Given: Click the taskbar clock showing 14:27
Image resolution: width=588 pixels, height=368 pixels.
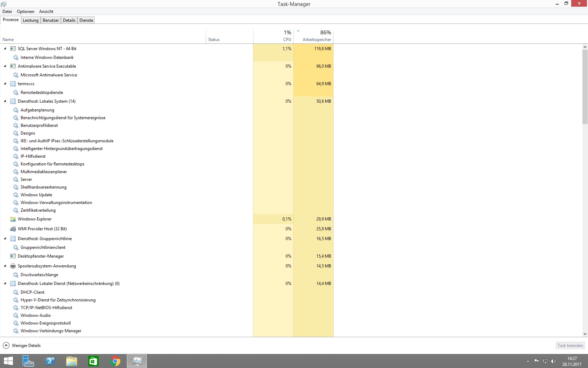Looking at the screenshot, I should point(572,361).
